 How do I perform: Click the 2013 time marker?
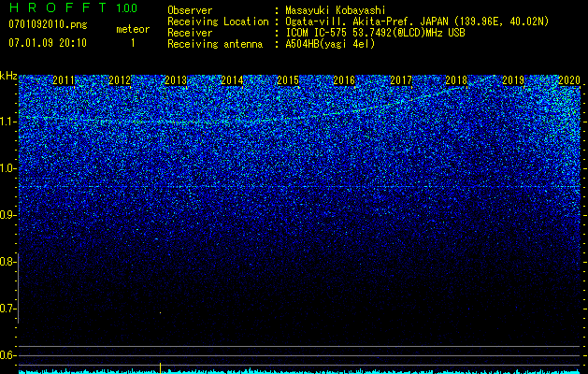176,80
